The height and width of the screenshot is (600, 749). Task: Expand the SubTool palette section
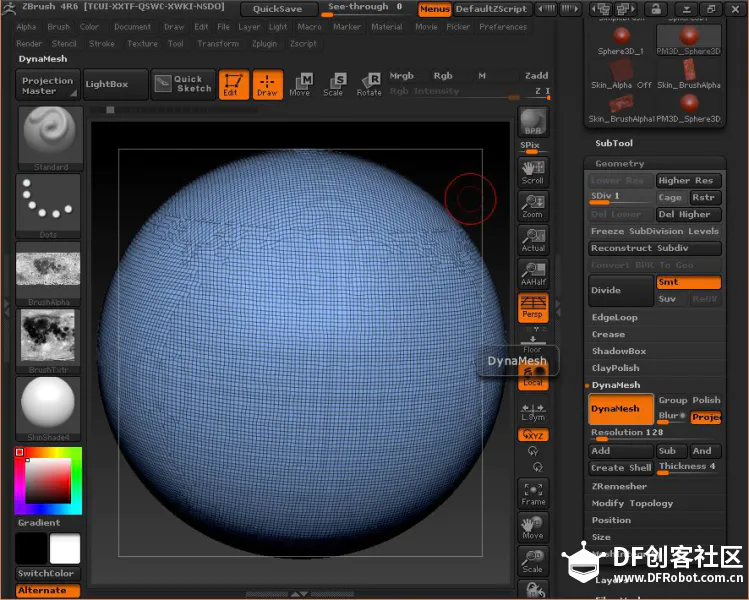[x=613, y=143]
